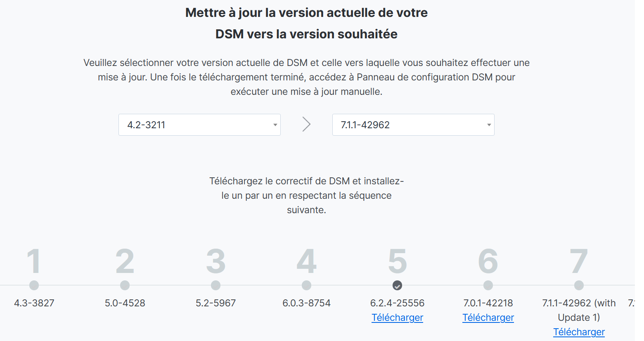Viewport: 644px width, 341px height.
Task: Open the current DSM version dropdown 4.2-3211
Action: pos(199,125)
